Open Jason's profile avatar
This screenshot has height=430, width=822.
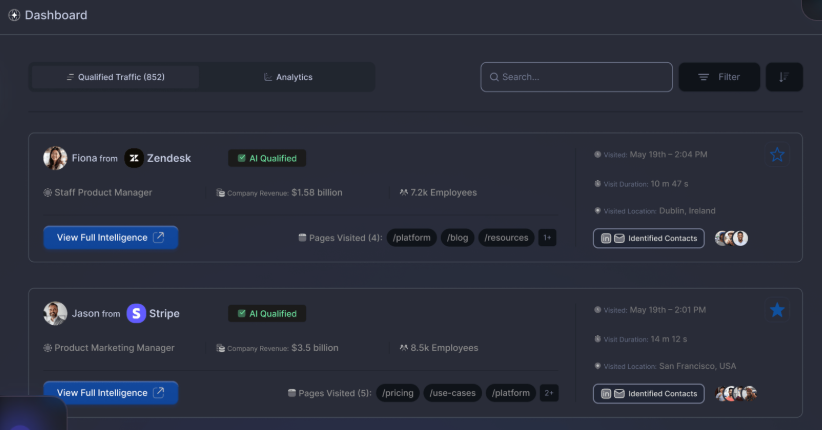(55, 313)
